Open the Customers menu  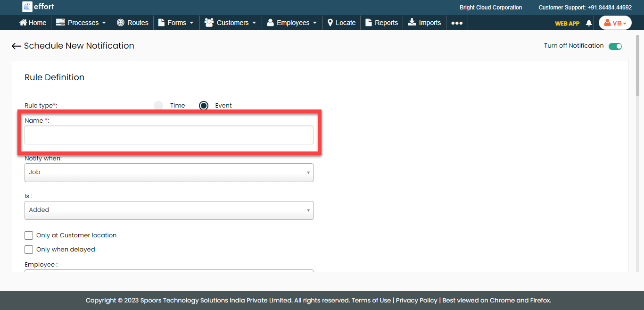231,23
